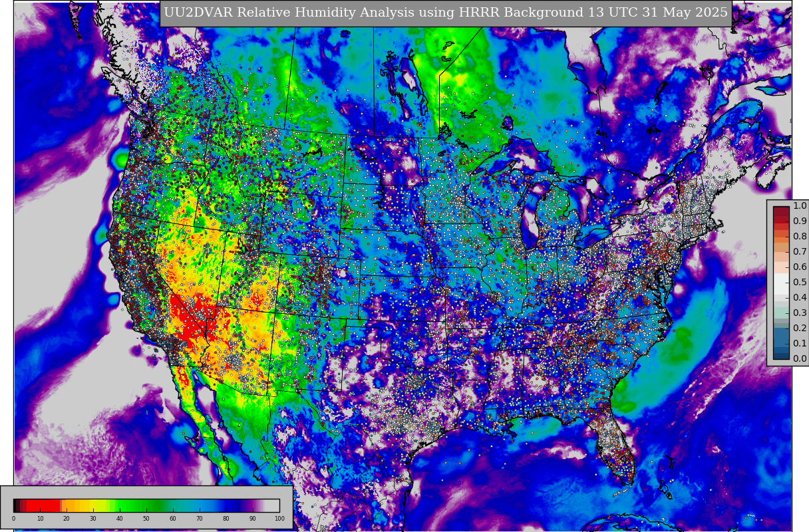This screenshot has width=809, height=532.
Task: Click the 0.4 label on right colorbar
Action: pos(800,297)
